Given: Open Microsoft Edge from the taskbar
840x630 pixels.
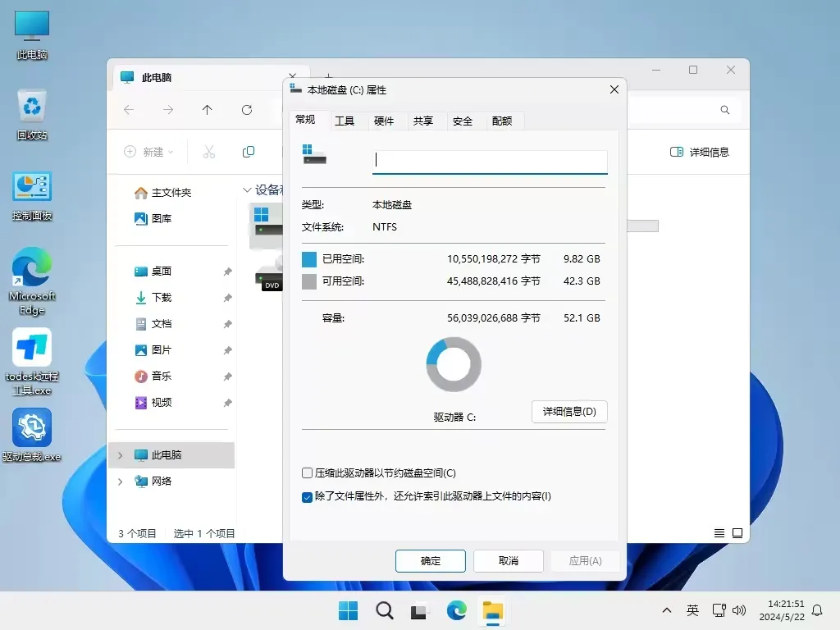Looking at the screenshot, I should tap(456, 610).
